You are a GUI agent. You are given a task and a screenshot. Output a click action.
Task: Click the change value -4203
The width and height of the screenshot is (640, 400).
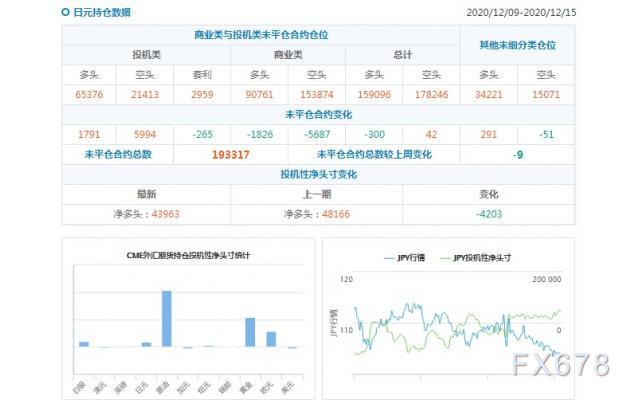coord(489,214)
